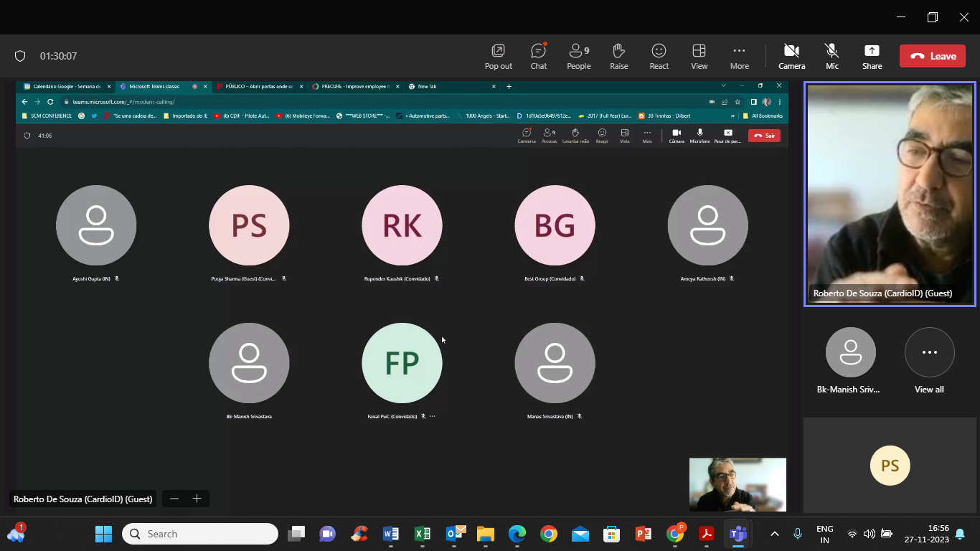Open Microsoft Word from taskbar
980x551 pixels.
pos(390,534)
